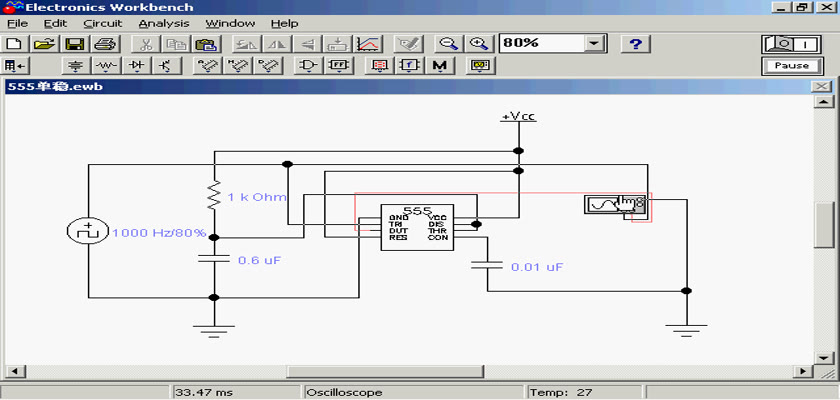Open the File menu
This screenshot has width=840, height=400.
click(17, 24)
